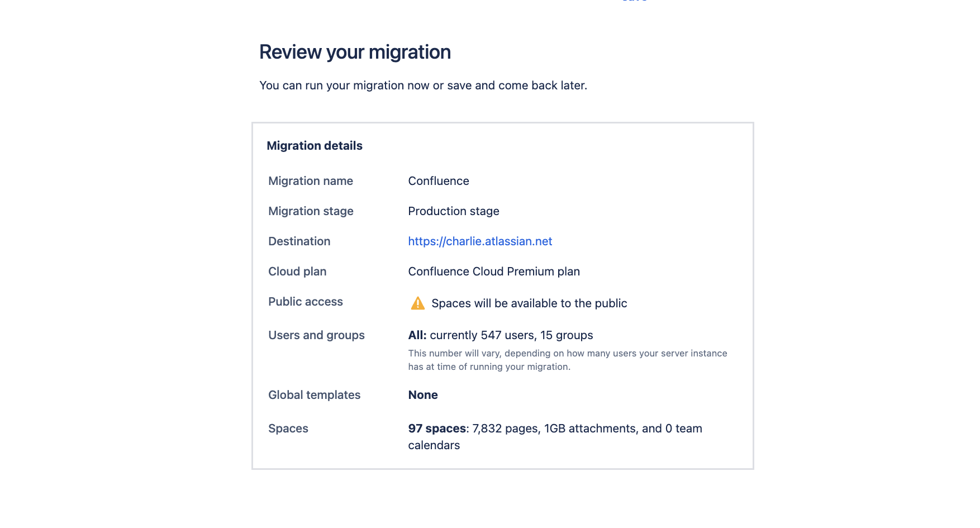Select the Destination row label
The width and height of the screenshot is (980, 528).
click(x=299, y=241)
